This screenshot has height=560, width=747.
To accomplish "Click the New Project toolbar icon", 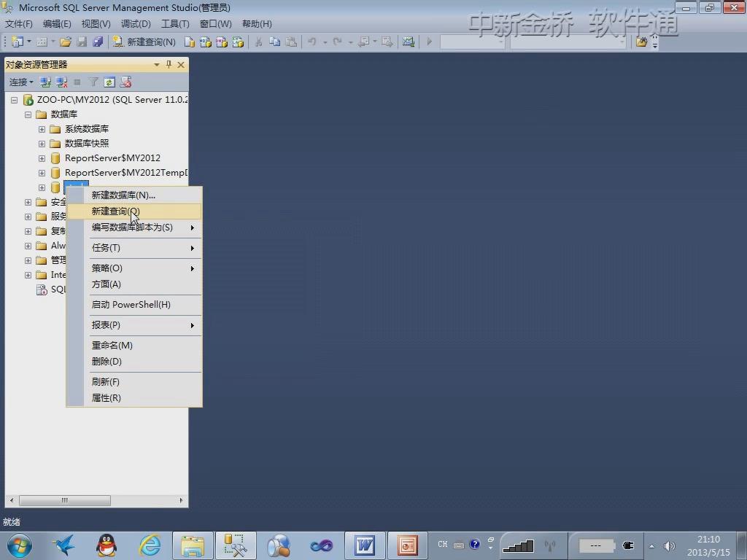I will click(18, 42).
